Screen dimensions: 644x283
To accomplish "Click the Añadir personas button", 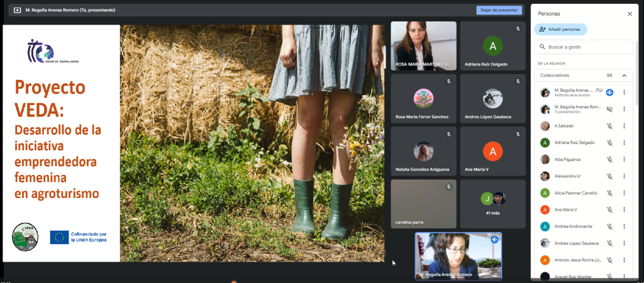I will pyautogui.click(x=560, y=30).
